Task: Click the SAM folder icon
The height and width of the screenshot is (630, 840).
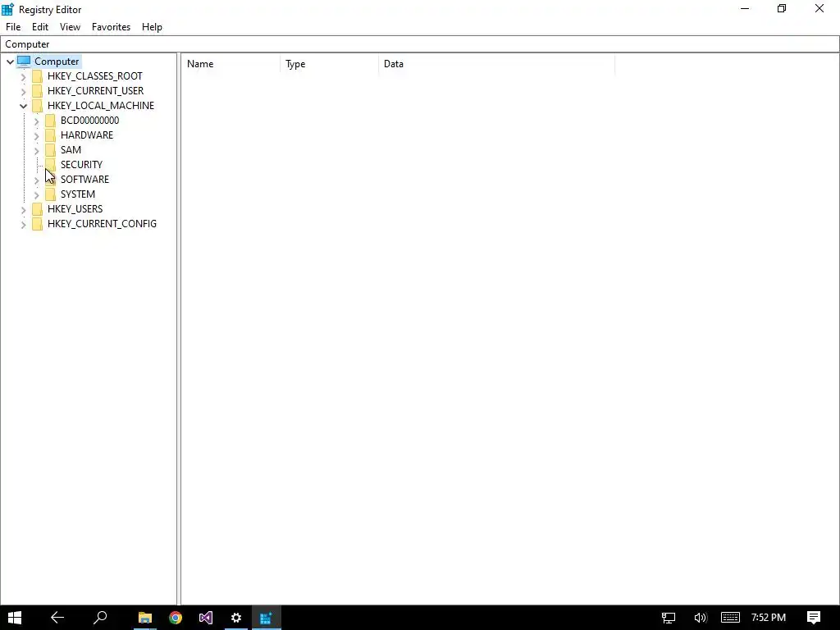Action: [50, 149]
